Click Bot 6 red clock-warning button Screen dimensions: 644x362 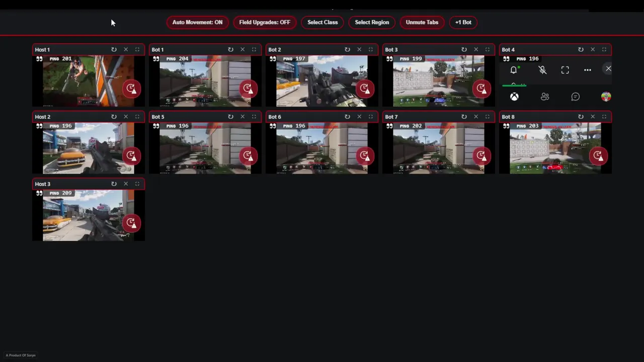click(x=365, y=156)
